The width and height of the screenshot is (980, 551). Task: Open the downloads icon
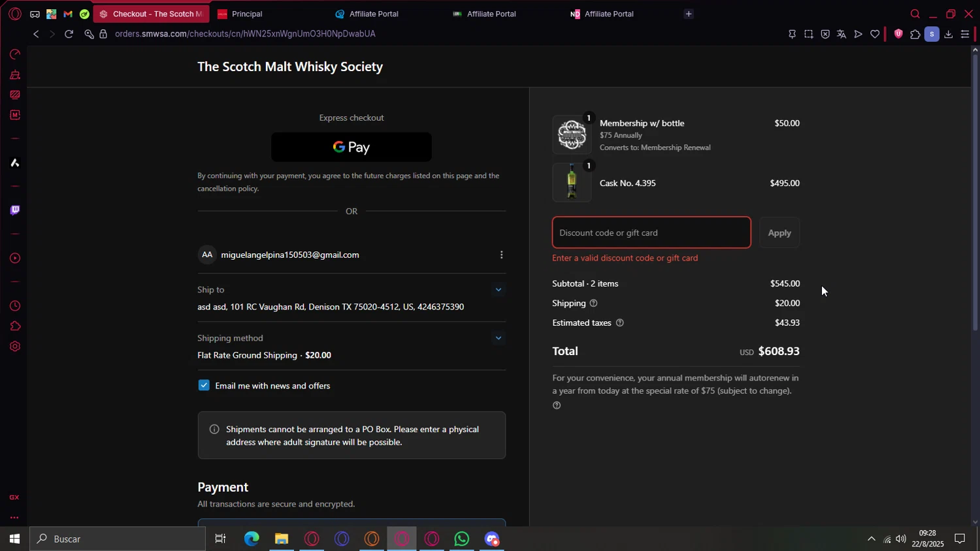pyautogui.click(x=949, y=34)
